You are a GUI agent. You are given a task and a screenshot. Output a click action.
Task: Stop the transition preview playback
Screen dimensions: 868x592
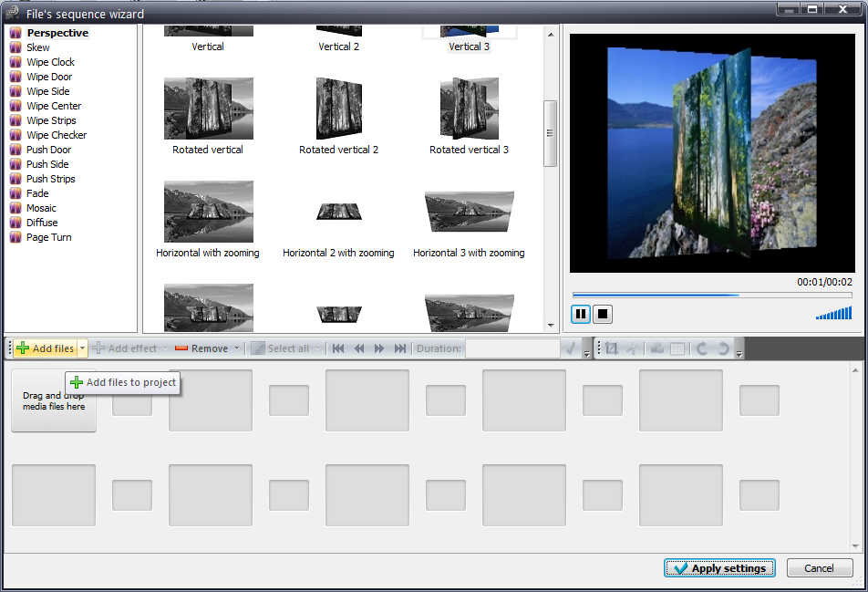[603, 315]
